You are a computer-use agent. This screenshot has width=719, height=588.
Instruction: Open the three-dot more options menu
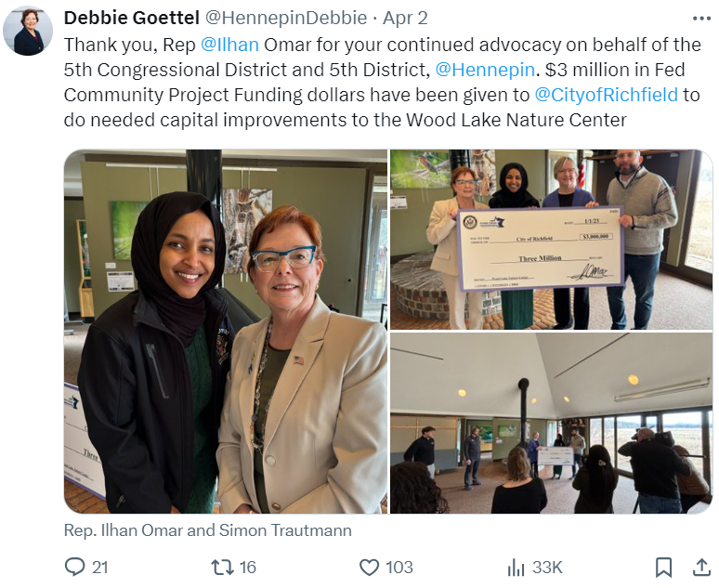tap(701, 18)
